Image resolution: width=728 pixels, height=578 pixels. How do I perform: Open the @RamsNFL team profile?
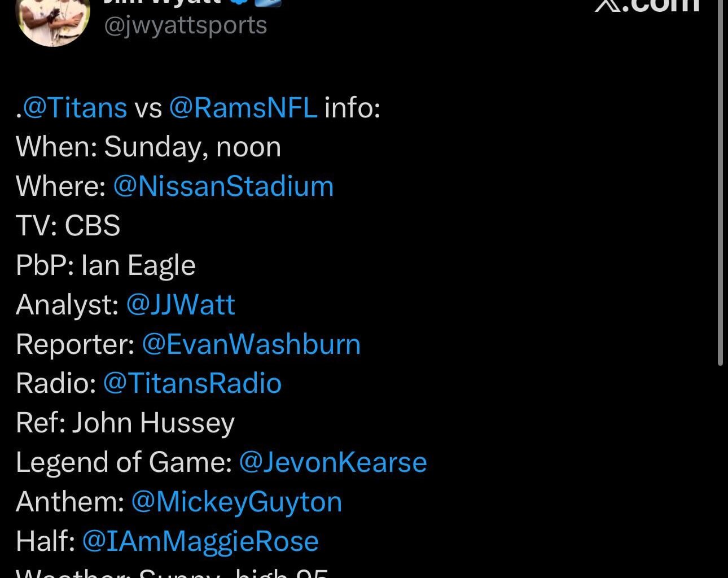point(243,107)
